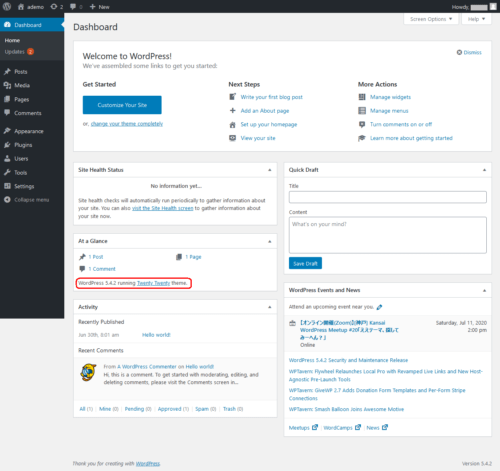Open the WordCamps external link

342,428
